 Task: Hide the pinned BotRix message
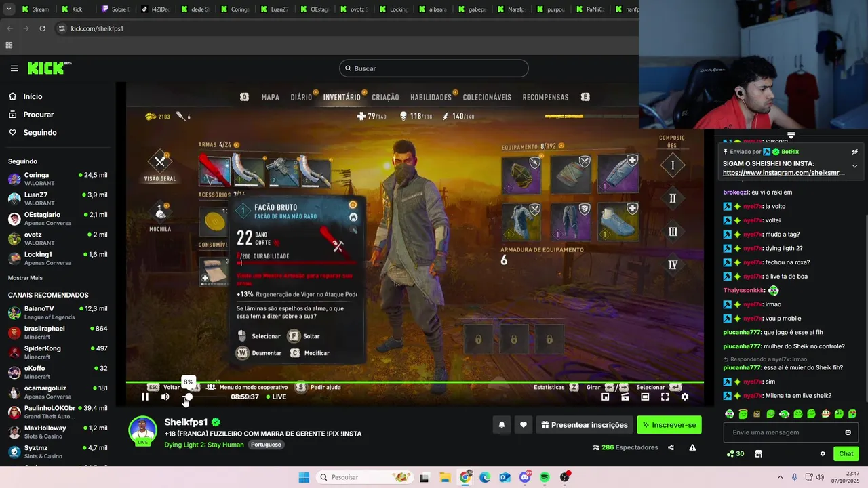coord(854,152)
